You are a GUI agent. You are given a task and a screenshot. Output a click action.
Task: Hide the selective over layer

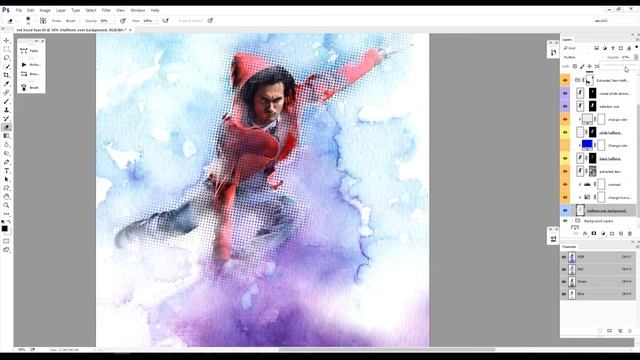pos(565,106)
